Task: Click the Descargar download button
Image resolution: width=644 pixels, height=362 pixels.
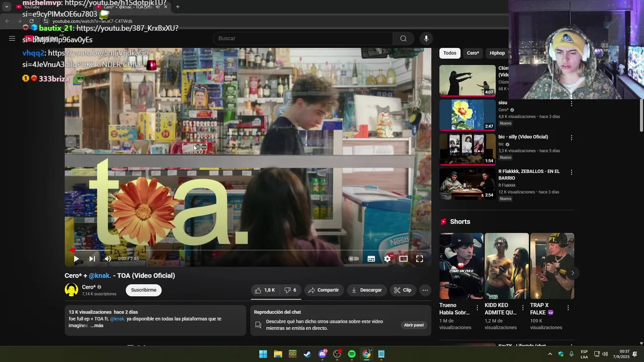Action: point(366,290)
